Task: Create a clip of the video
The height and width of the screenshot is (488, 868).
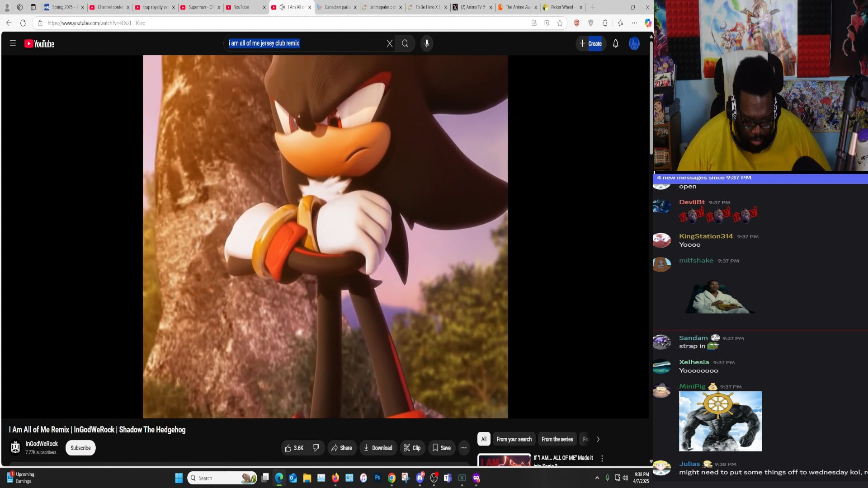Action: (x=412, y=448)
